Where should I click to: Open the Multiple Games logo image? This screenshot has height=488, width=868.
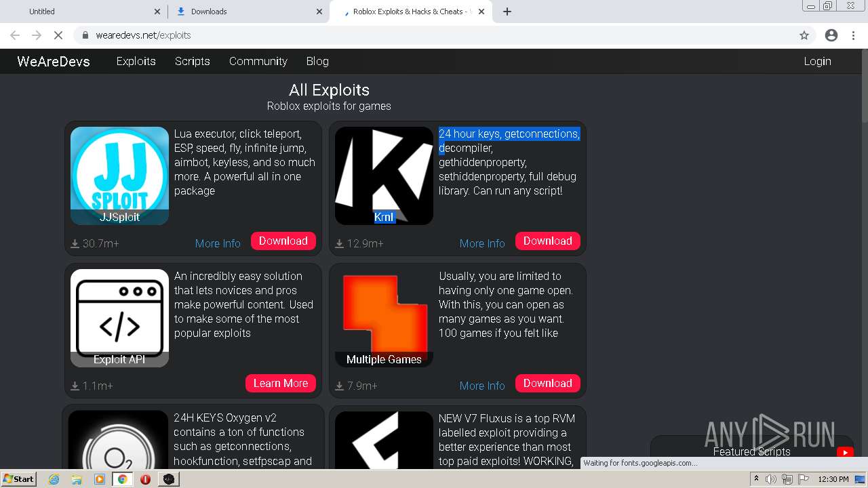coord(384,318)
